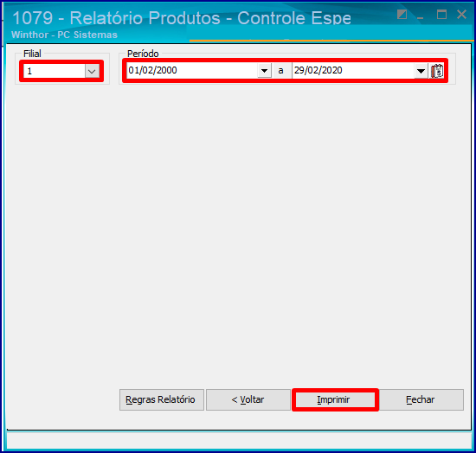The width and height of the screenshot is (476, 453).
Task: Expand the start date calendar dropdown
Action: click(x=265, y=71)
